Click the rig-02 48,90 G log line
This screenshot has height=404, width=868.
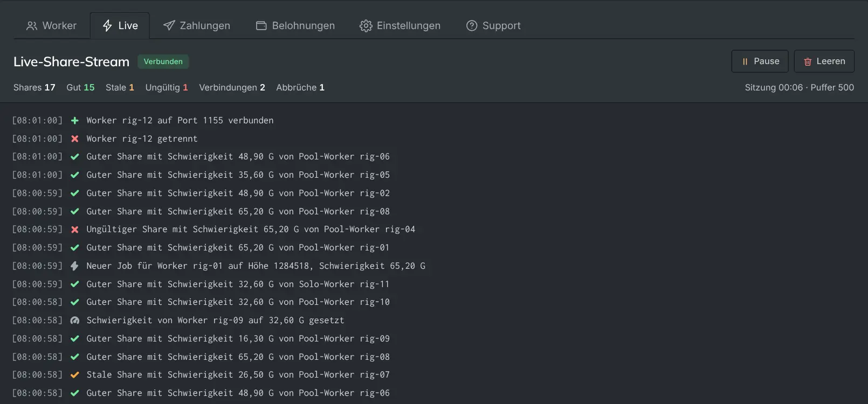point(238,193)
